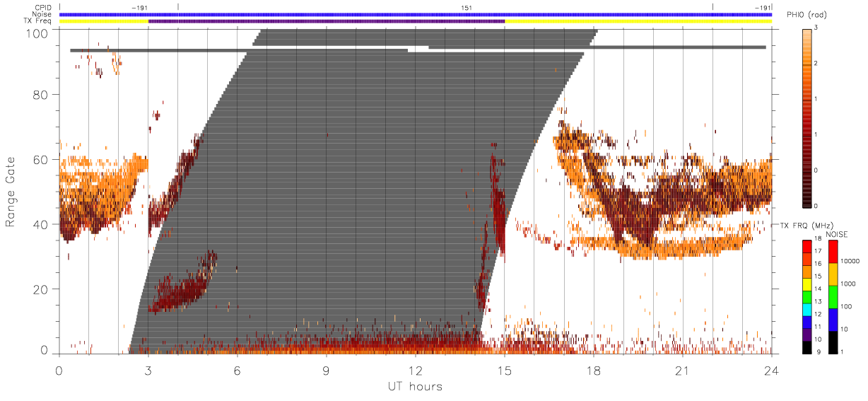
Task: Select the 15 tick on UT hours axis
Action: pos(505,370)
